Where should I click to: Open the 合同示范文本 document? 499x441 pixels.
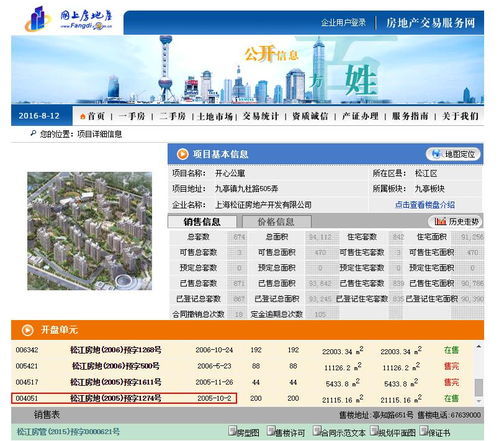pyautogui.click(x=339, y=432)
